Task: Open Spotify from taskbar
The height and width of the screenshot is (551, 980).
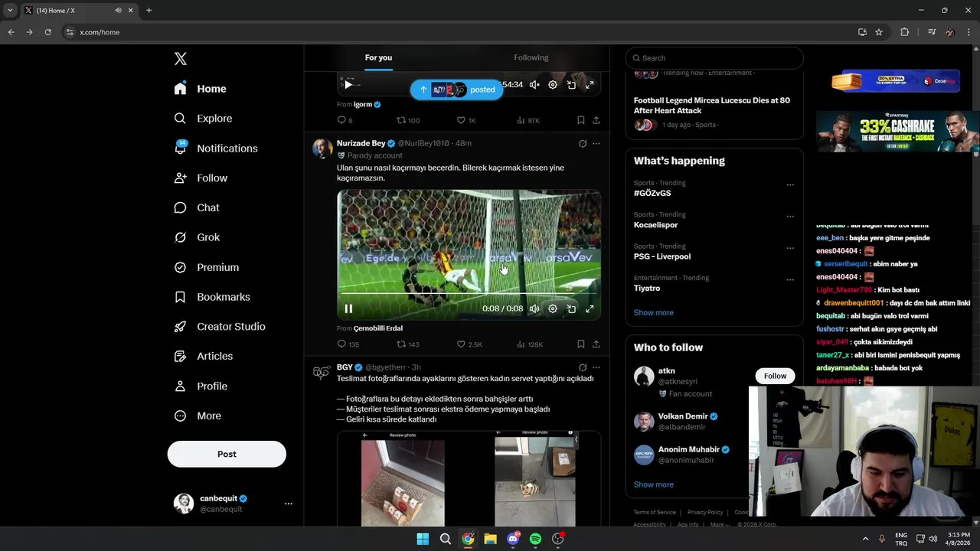Action: coord(535,539)
